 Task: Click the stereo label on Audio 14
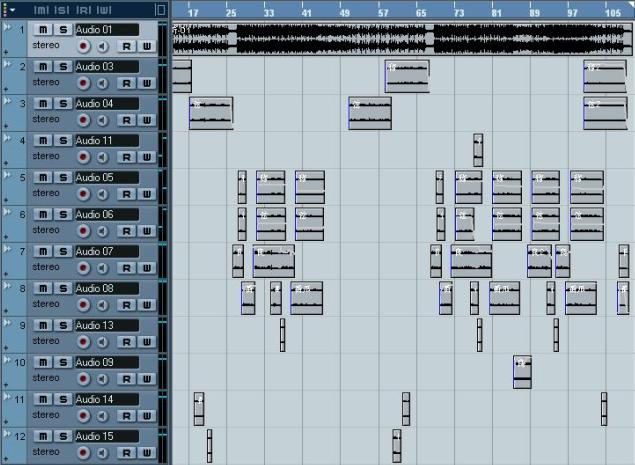[x=46, y=415]
